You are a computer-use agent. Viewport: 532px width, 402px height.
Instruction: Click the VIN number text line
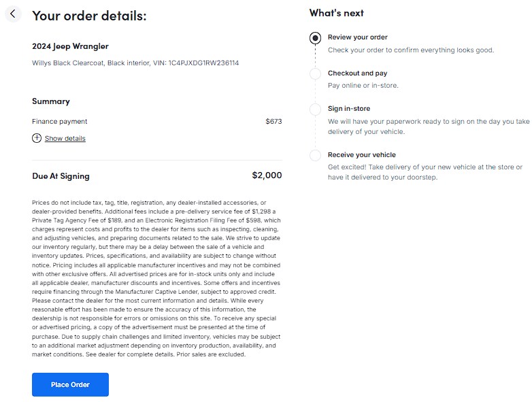[135, 63]
